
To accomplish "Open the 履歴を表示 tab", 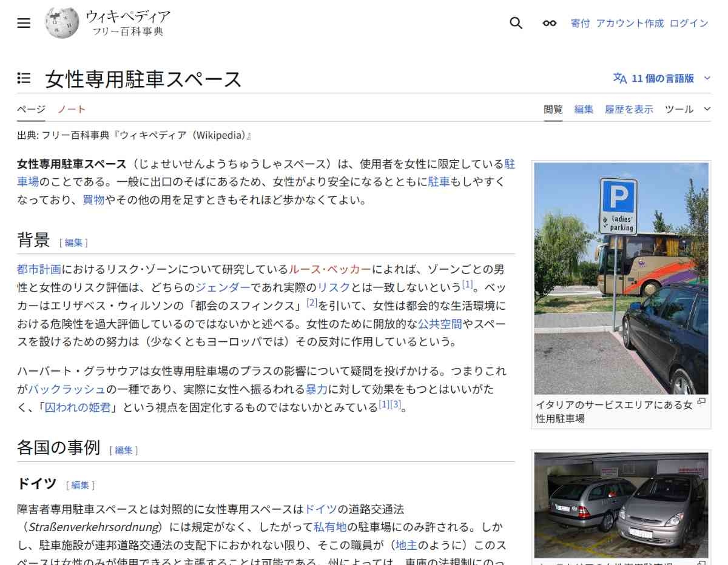I will tap(629, 109).
